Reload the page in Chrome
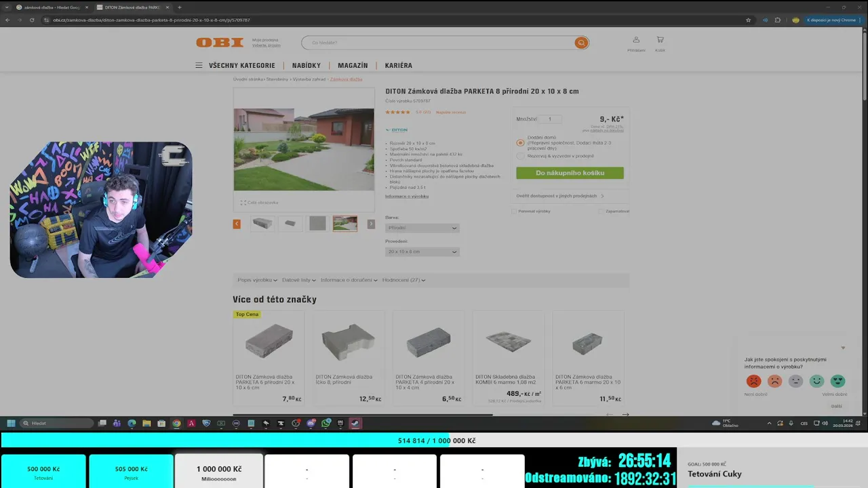Image resolution: width=868 pixels, height=488 pixels. click(32, 20)
